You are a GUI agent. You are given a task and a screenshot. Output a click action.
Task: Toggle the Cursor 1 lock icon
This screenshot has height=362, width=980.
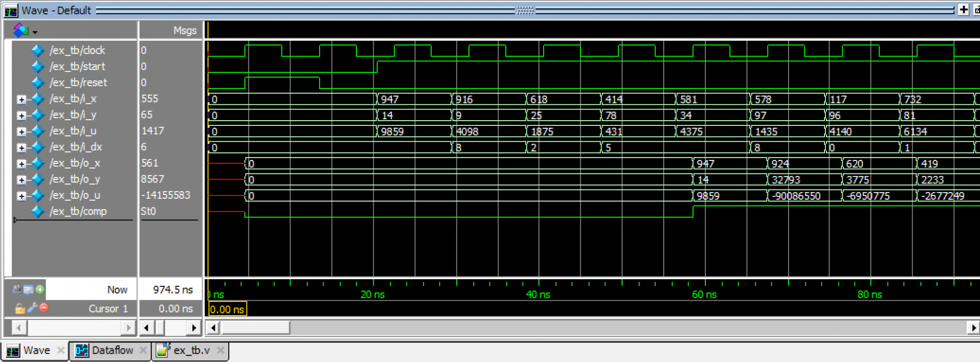pyautogui.click(x=20, y=308)
